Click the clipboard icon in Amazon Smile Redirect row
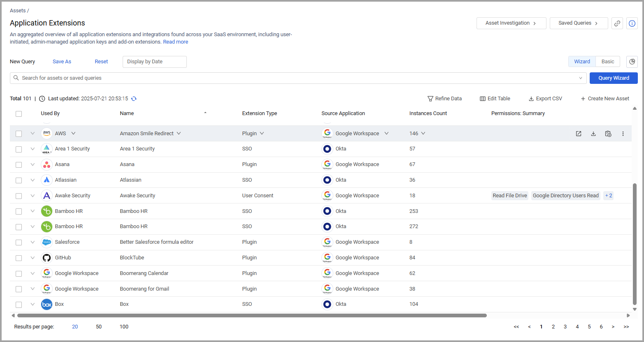The height and width of the screenshot is (342, 644). 608,134
